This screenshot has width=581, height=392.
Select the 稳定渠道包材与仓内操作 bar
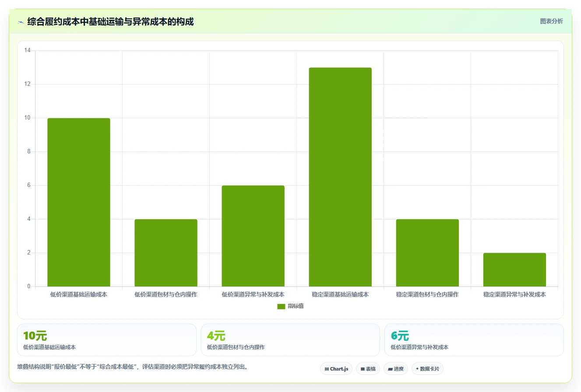[427, 253]
